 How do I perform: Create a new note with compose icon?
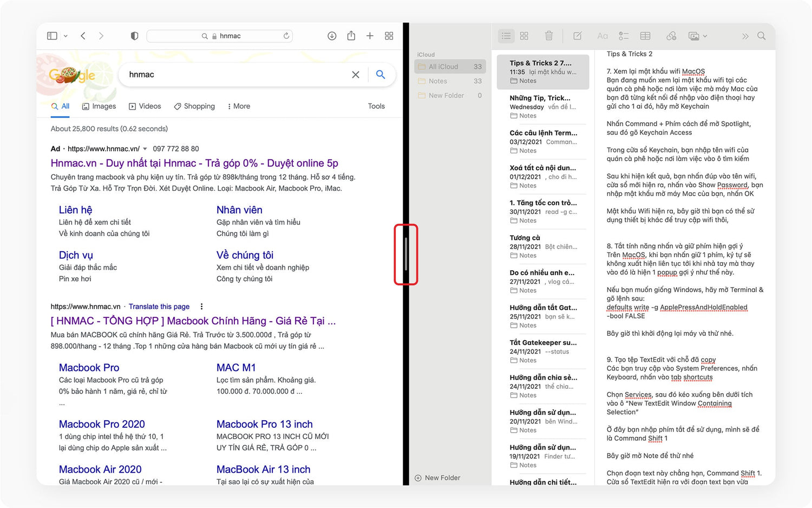[578, 36]
